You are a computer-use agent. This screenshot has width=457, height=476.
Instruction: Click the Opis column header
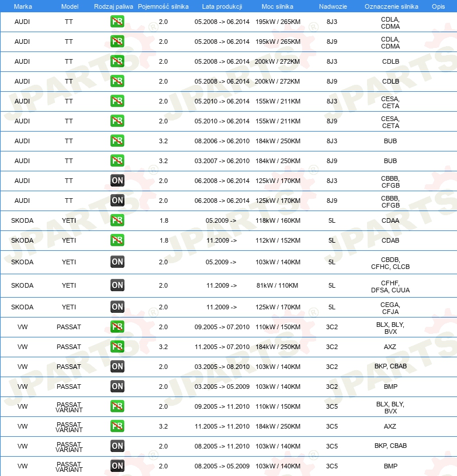click(438, 6)
